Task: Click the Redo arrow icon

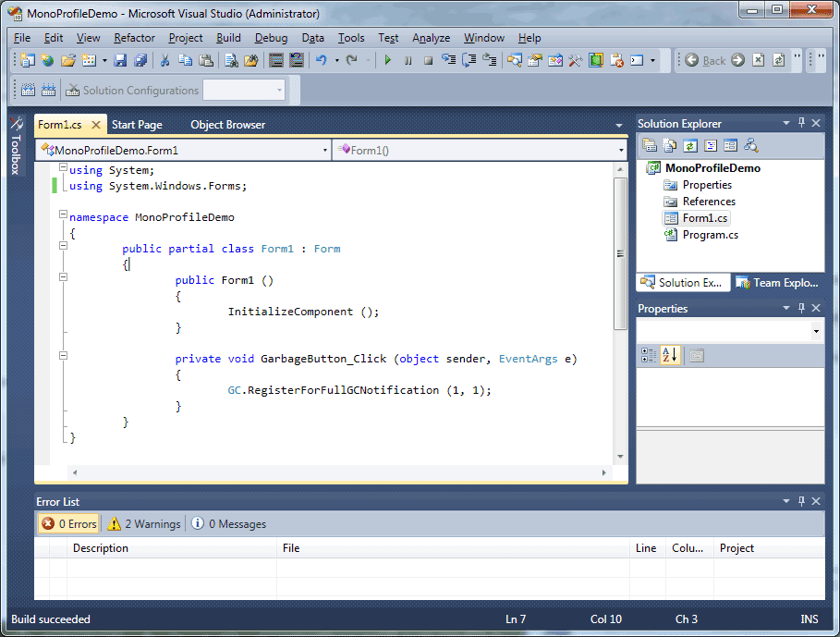Action: click(x=352, y=60)
